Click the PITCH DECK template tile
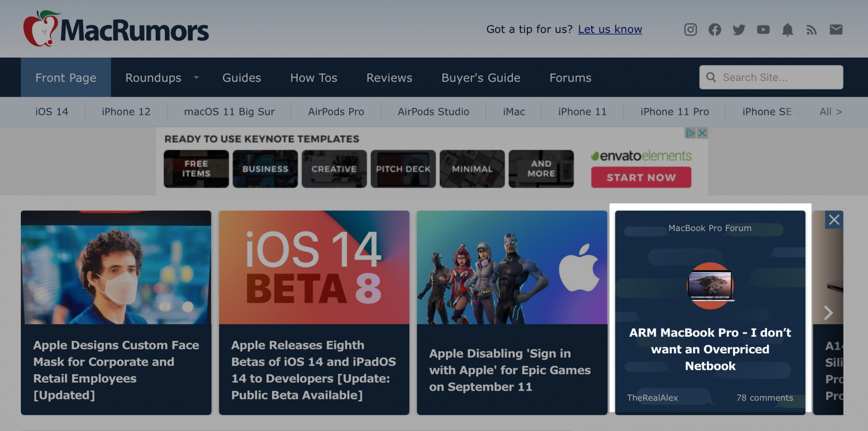This screenshot has width=868, height=431. 403,169
